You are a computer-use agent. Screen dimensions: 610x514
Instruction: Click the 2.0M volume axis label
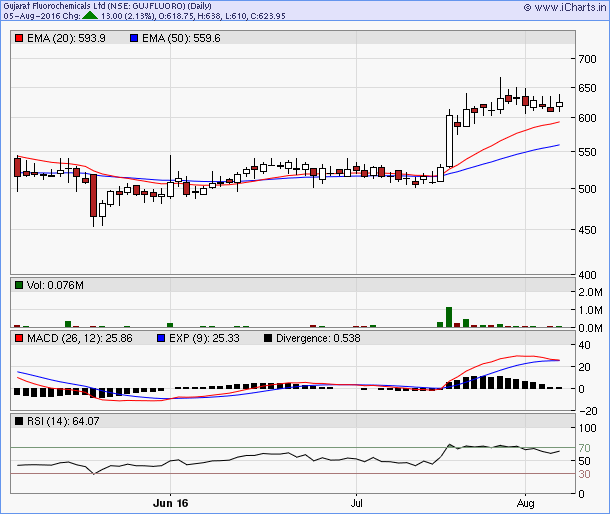point(590,292)
